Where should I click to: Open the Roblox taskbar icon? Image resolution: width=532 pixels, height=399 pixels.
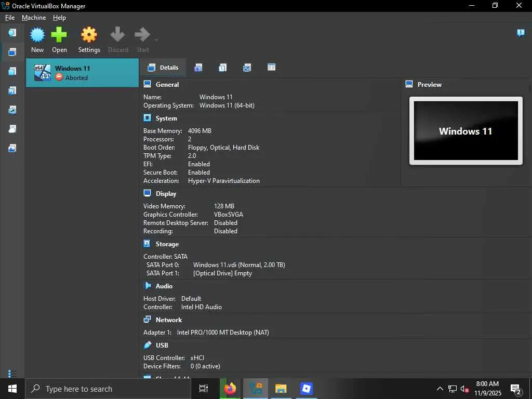pyautogui.click(x=307, y=389)
